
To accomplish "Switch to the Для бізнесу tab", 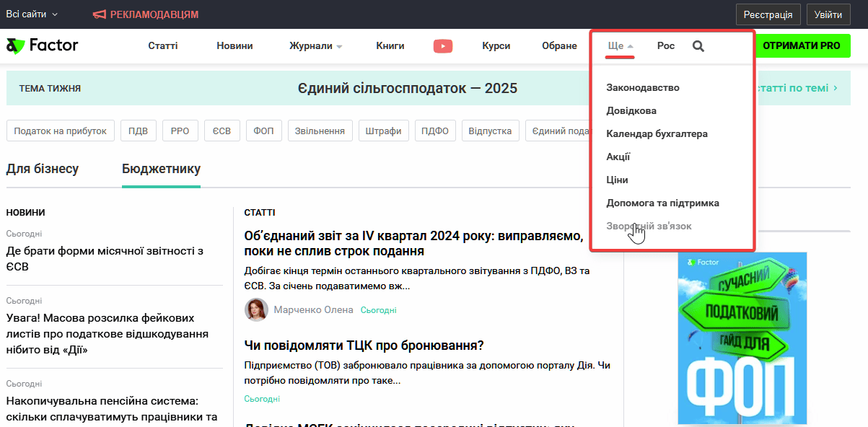I will pos(43,169).
